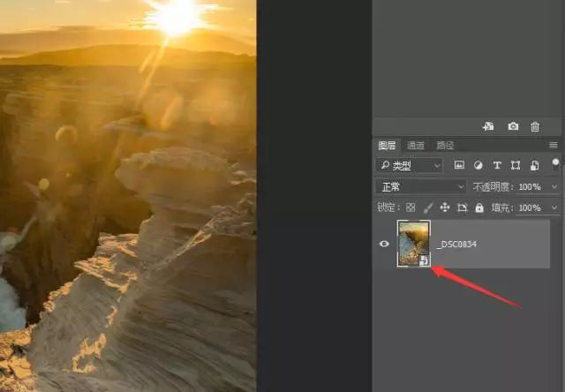Viewport: 565px width, 392px height.
Task: Expand the 不透明度 opacity dropdown arrow
Action: pos(554,187)
